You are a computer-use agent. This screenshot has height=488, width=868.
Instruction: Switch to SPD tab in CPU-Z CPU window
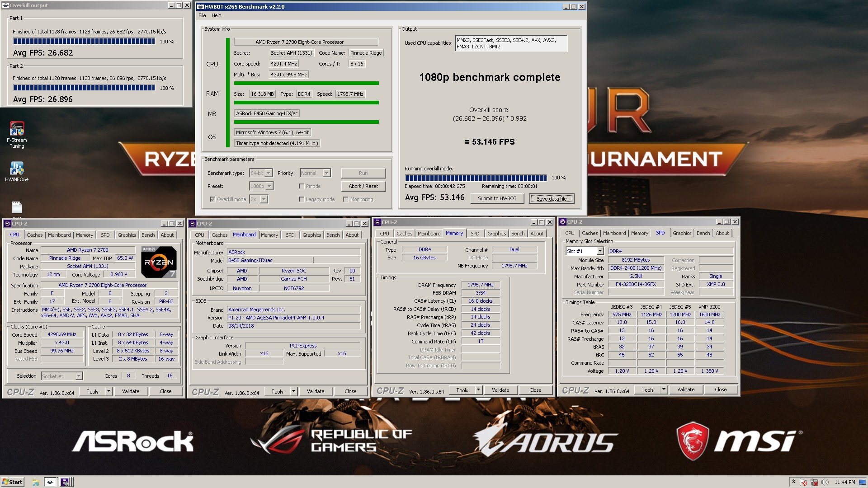[105, 235]
